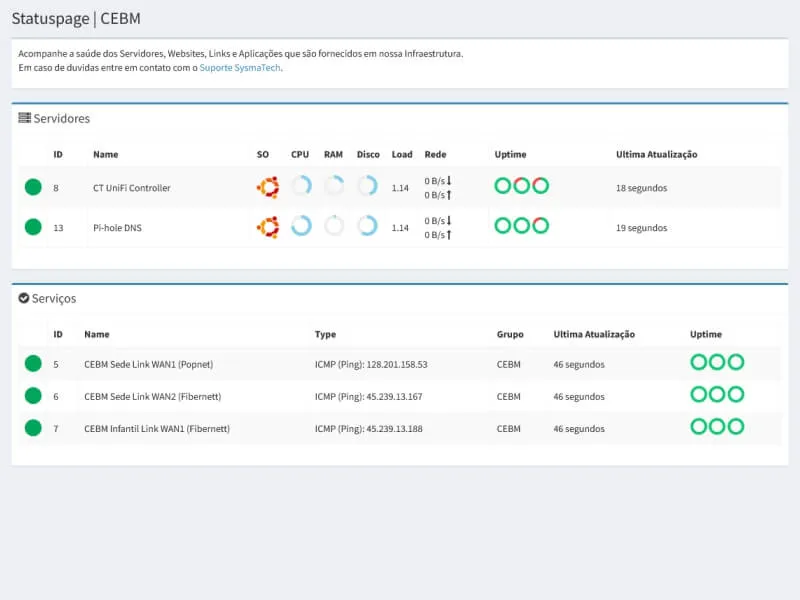The height and width of the screenshot is (600, 800).
Task: Click the servers list icon beside Servidores
Action: click(25, 118)
